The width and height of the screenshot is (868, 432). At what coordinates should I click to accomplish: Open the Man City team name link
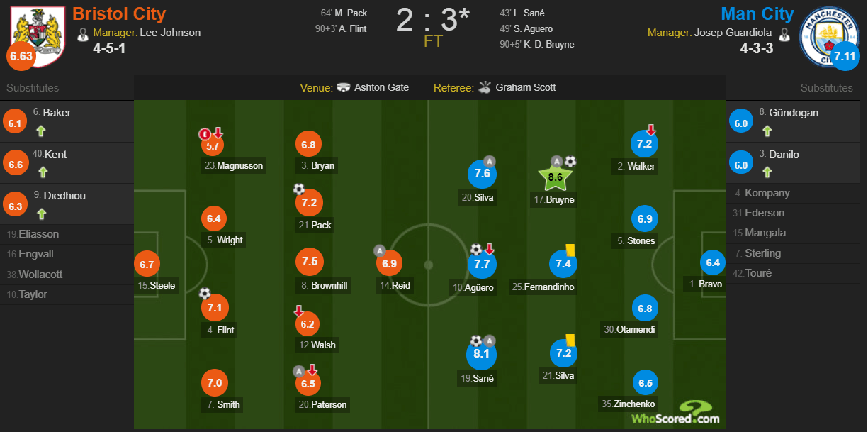coord(757,13)
